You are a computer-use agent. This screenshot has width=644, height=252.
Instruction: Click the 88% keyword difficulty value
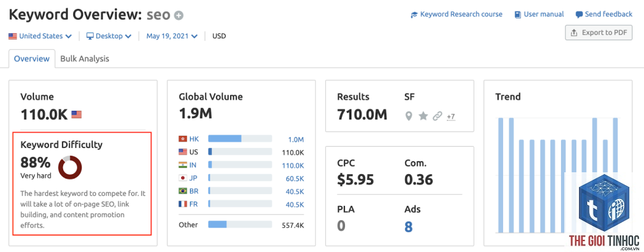[x=35, y=163]
